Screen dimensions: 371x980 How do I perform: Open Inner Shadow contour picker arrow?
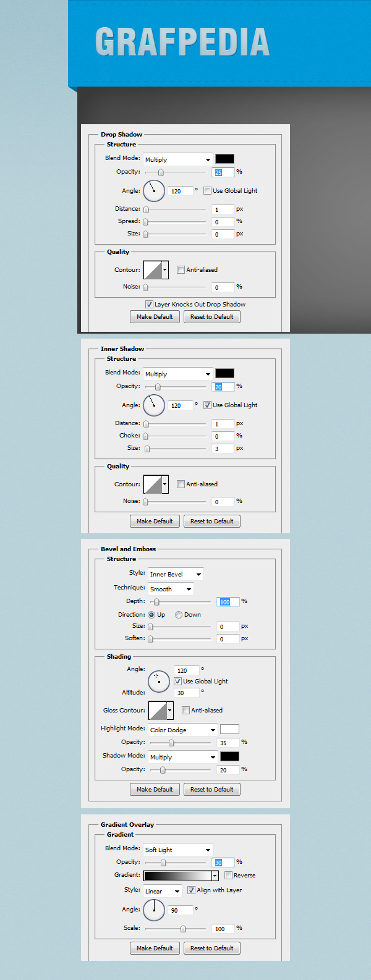coord(165,484)
